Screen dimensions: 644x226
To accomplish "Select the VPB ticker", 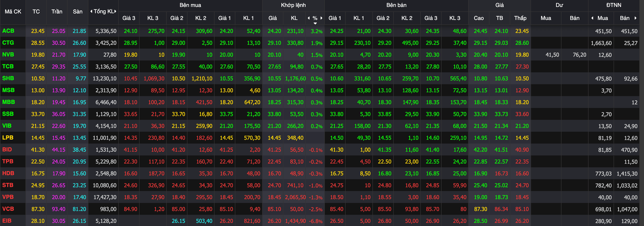I will coord(8,197).
